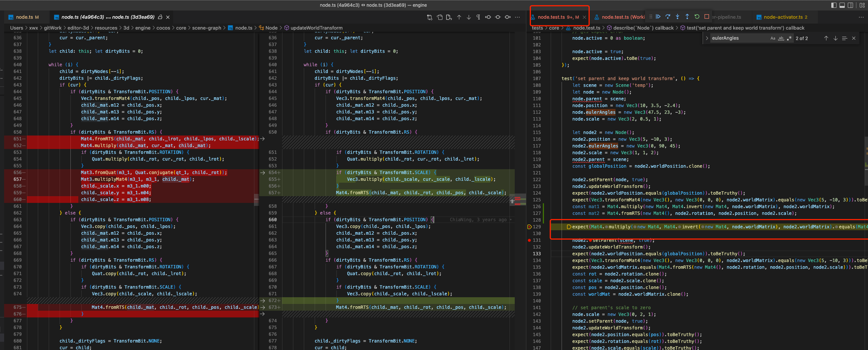The width and height of the screenshot is (868, 350).
Task: Switch to the node.ts M tab
Action: 25,17
